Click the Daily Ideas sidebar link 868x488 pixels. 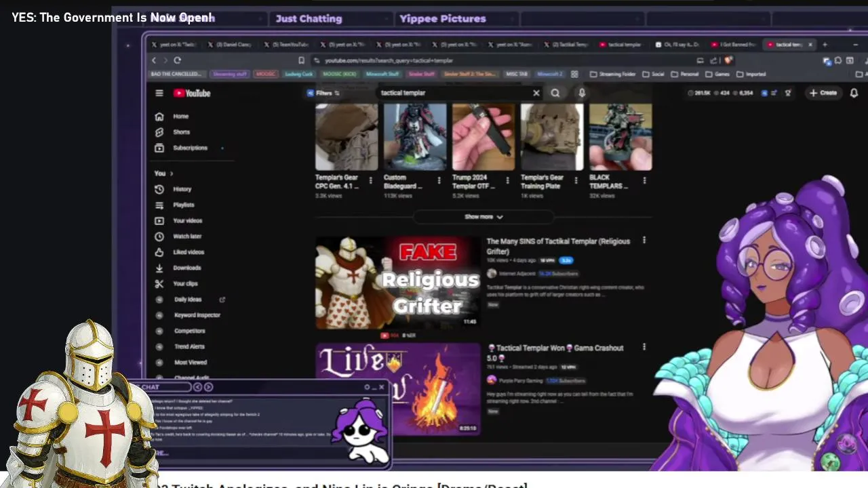pyautogui.click(x=188, y=300)
